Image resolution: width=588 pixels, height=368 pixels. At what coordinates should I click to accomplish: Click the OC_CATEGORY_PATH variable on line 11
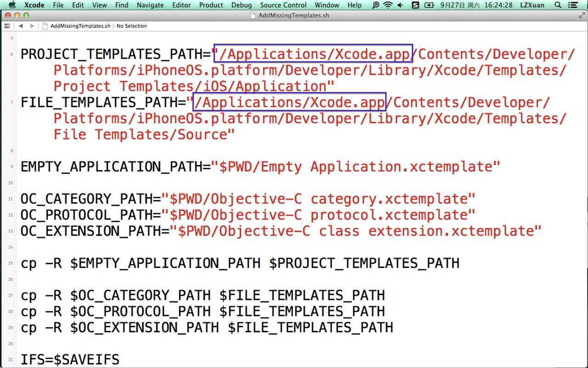point(86,199)
